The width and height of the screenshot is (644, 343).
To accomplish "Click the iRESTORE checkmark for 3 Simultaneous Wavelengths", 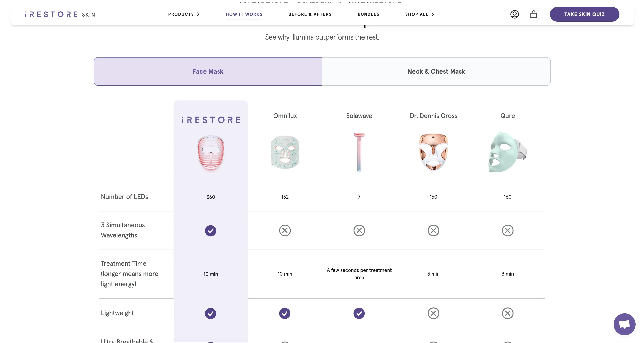I will click(x=210, y=230).
